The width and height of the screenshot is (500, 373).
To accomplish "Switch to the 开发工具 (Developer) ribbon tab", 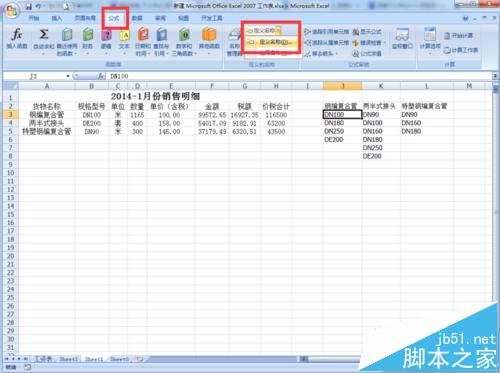I will [212, 18].
